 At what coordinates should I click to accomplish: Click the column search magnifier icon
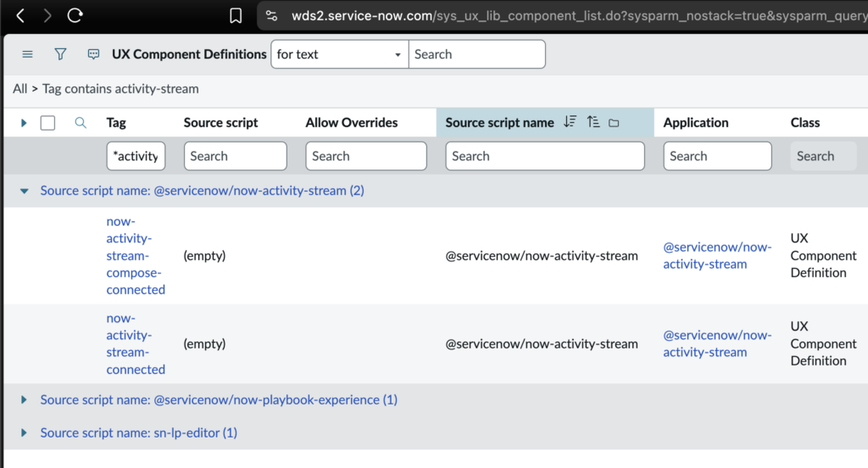[81, 123]
